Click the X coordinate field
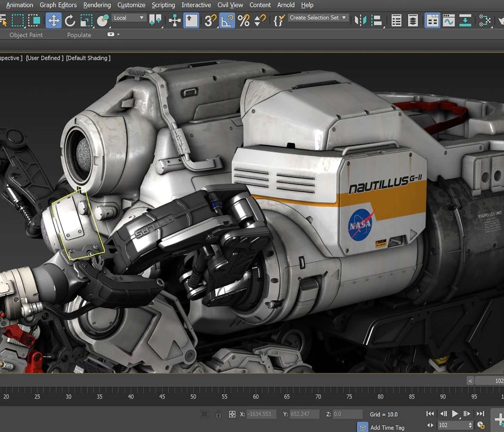The width and height of the screenshot is (504, 432). 261,414
